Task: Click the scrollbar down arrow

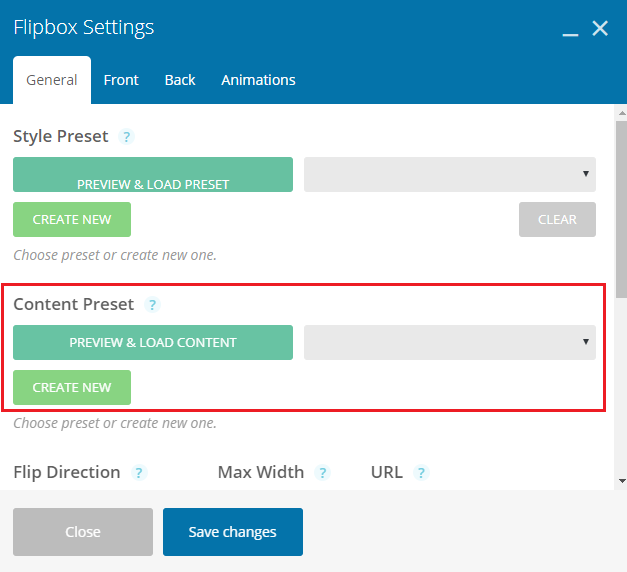Action: [622, 481]
